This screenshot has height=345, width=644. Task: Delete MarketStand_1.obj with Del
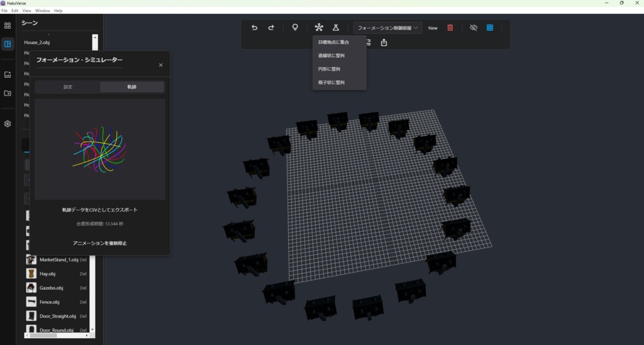pos(83,260)
